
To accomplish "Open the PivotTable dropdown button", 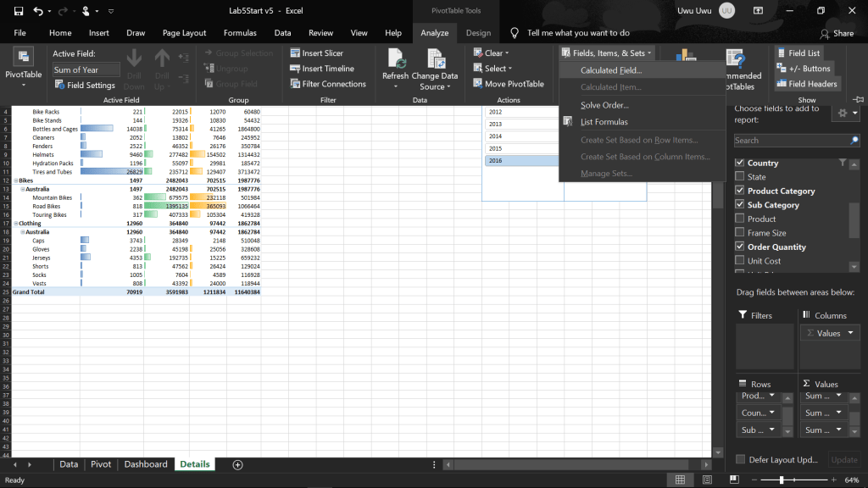I will 23,75.
